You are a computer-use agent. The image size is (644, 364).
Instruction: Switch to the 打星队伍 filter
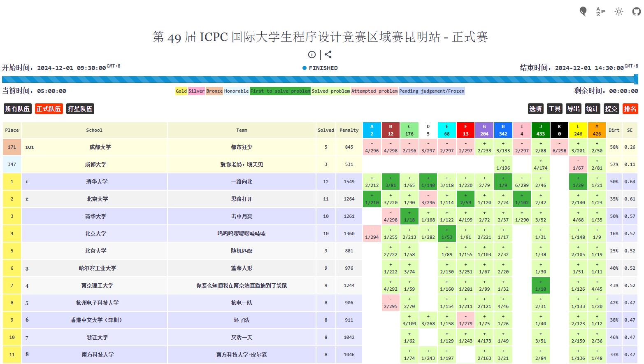tap(80, 109)
